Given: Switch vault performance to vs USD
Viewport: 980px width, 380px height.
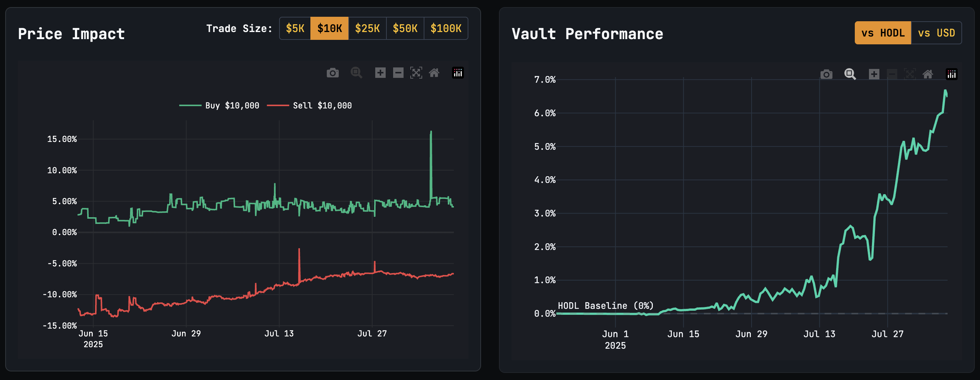Looking at the screenshot, I should (936, 33).
